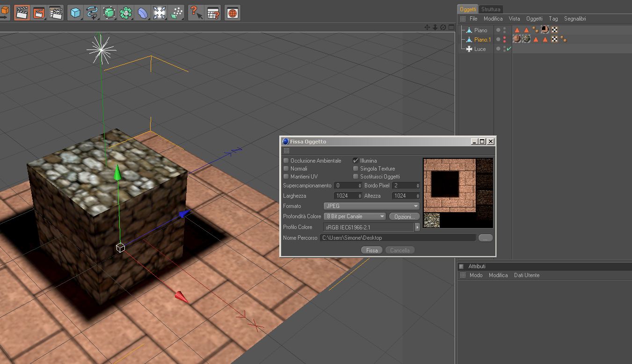Click the globe web icon in toolbar
This screenshot has height=364, width=632.
point(232,13)
